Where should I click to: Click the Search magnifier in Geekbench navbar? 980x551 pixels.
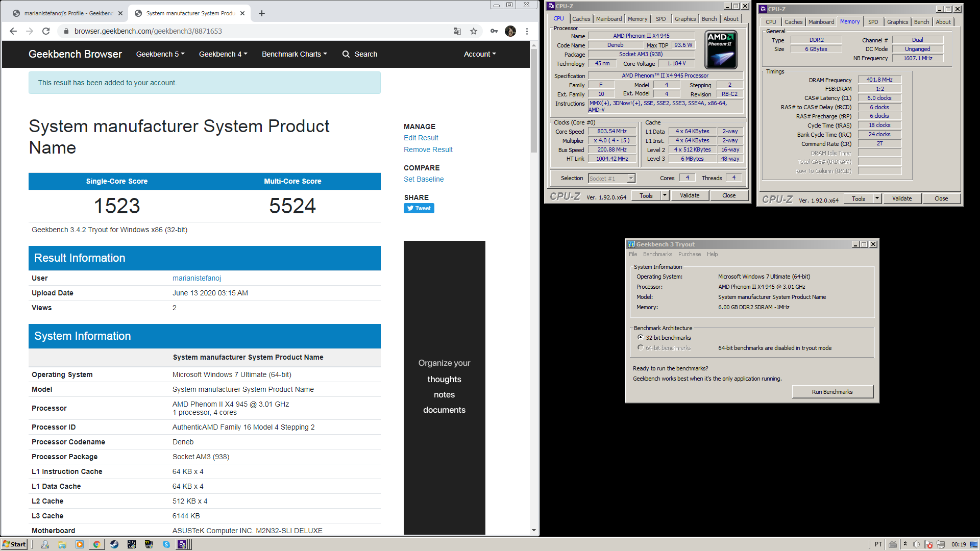tap(346, 54)
